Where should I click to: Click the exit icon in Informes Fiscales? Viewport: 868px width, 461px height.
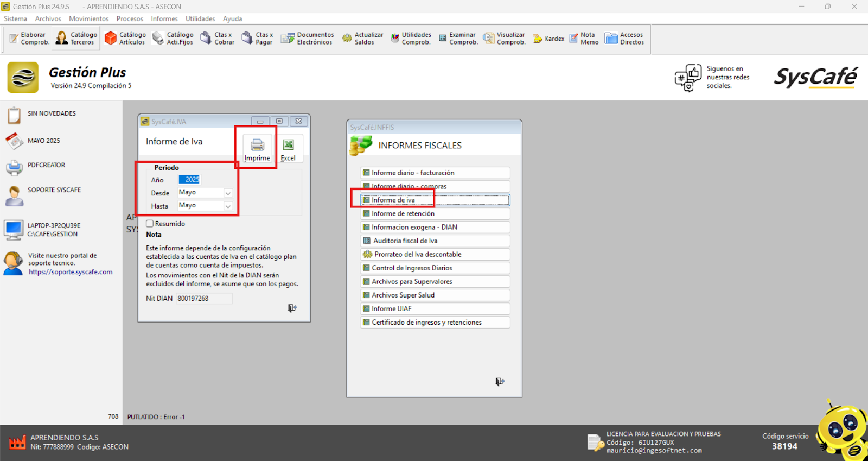point(500,382)
